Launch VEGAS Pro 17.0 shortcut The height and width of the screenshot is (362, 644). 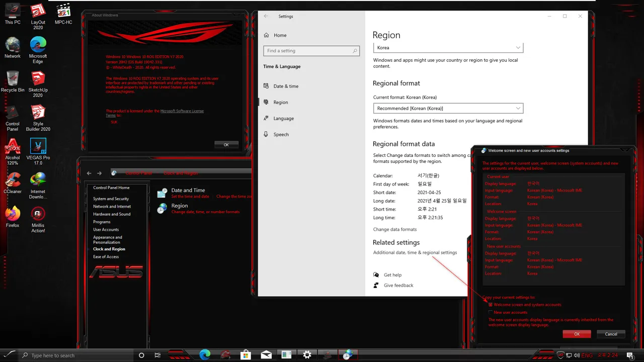38,152
